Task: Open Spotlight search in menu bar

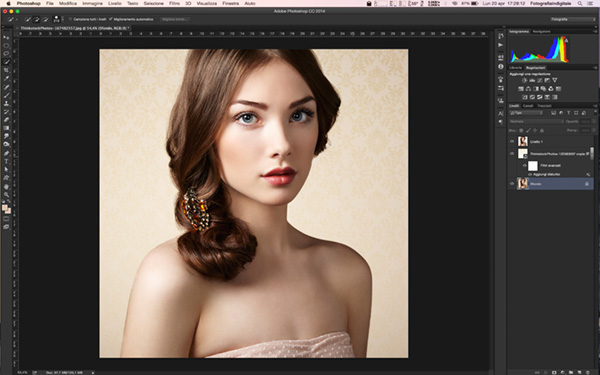Action: click(580, 3)
